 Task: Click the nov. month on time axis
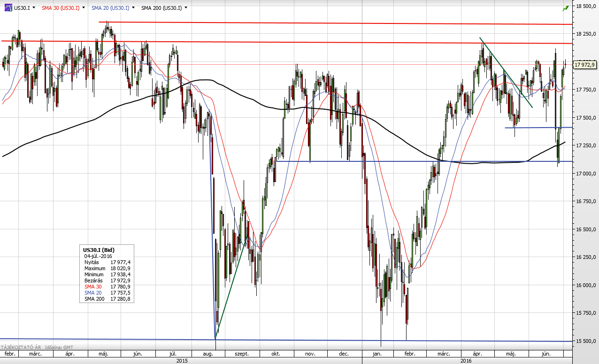(310, 354)
